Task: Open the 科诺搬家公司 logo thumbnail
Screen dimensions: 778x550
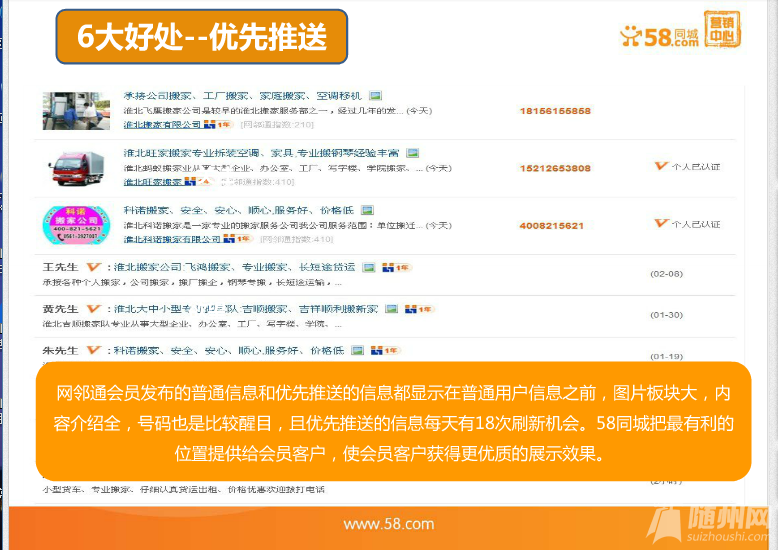Action: 76,225
